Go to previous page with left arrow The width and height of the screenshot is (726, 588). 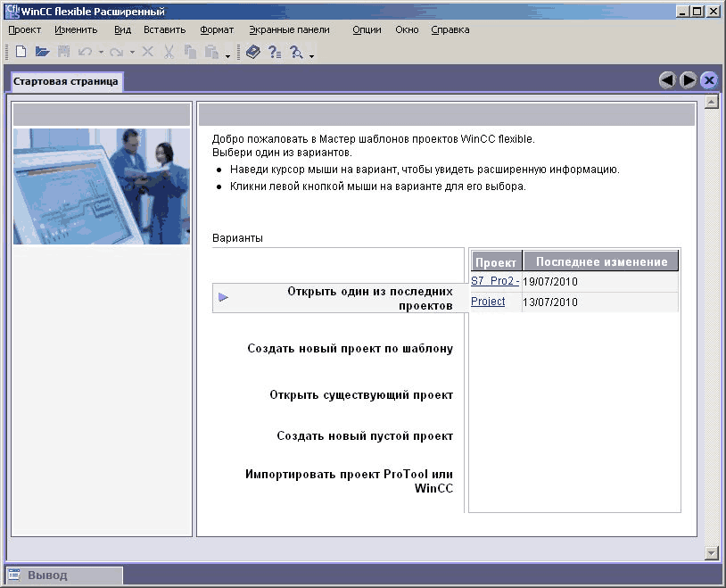pyautogui.click(x=667, y=80)
